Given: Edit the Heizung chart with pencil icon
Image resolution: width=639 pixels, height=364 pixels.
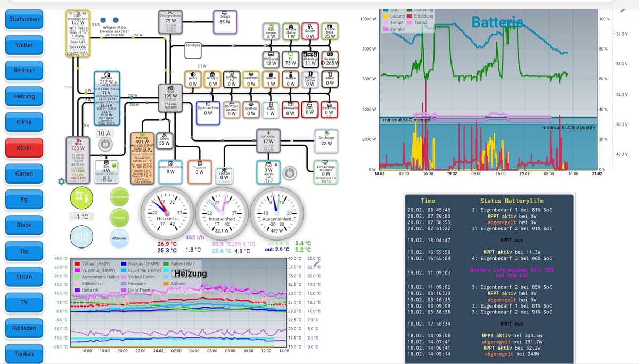Looking at the screenshot, I should (x=317, y=263).
